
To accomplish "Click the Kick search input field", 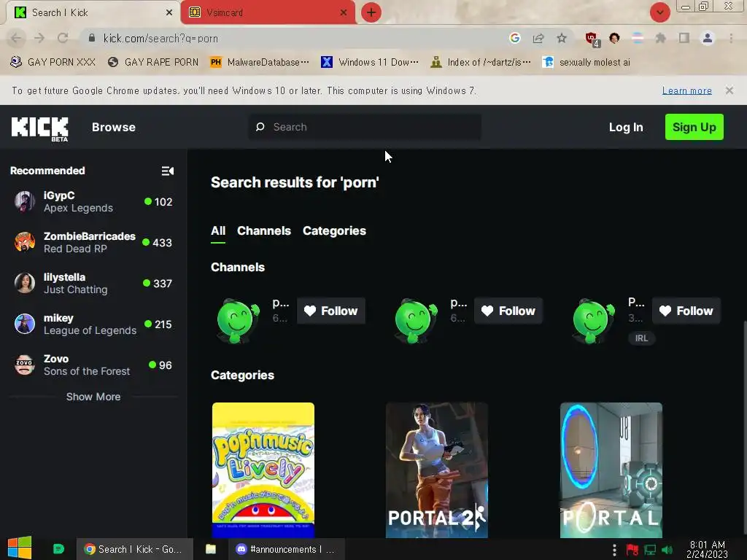I will tap(365, 127).
